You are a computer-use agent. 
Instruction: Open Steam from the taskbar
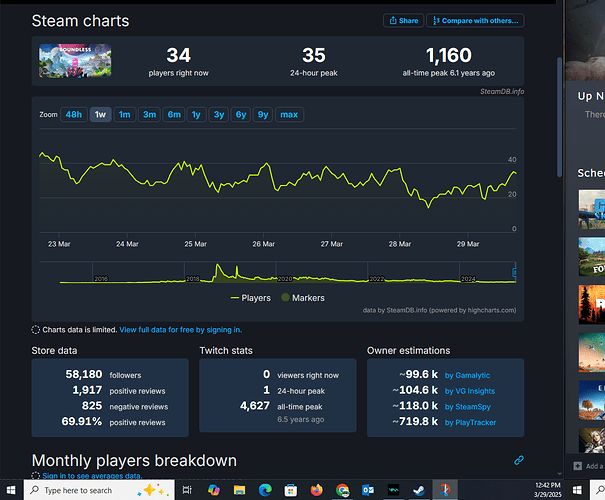point(419,490)
